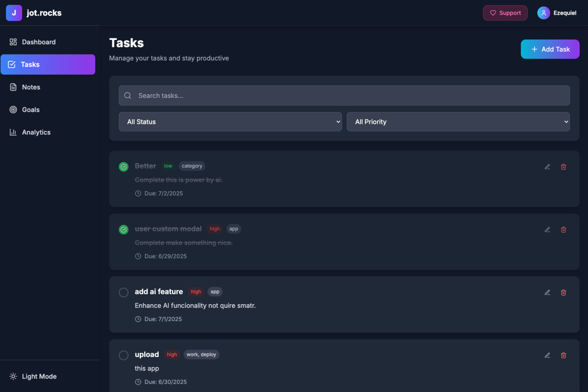Uncheck the completed Better task

coord(123,167)
